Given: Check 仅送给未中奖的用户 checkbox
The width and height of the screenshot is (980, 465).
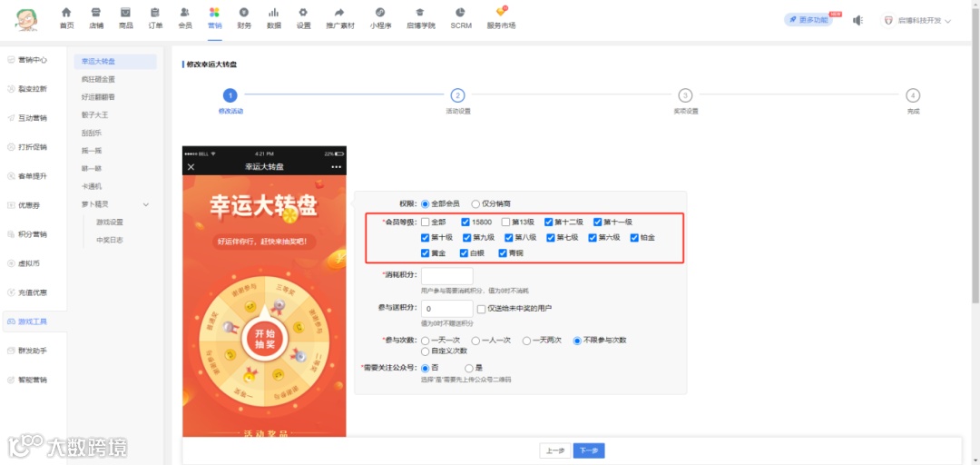Looking at the screenshot, I should (481, 309).
